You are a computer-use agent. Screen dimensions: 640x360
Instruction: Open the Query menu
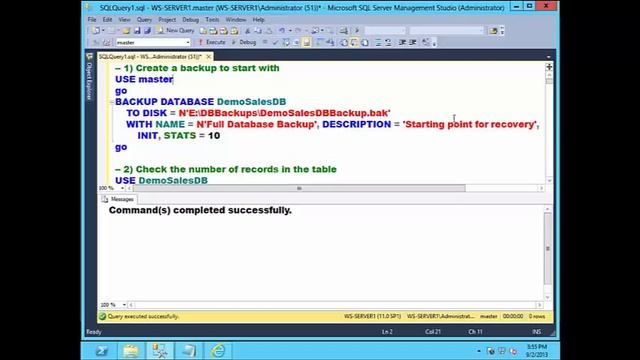144,20
